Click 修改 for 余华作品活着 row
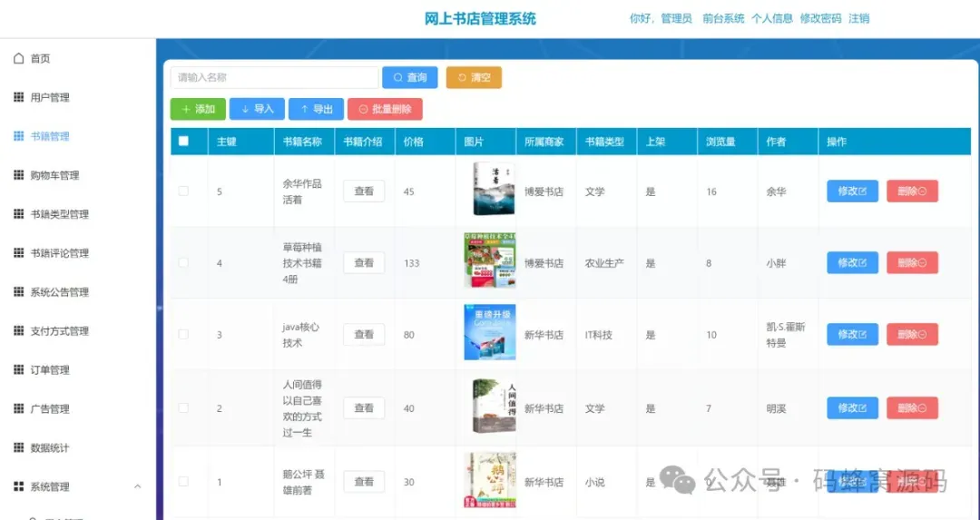Viewport: 980px width, 520px height. click(x=852, y=191)
